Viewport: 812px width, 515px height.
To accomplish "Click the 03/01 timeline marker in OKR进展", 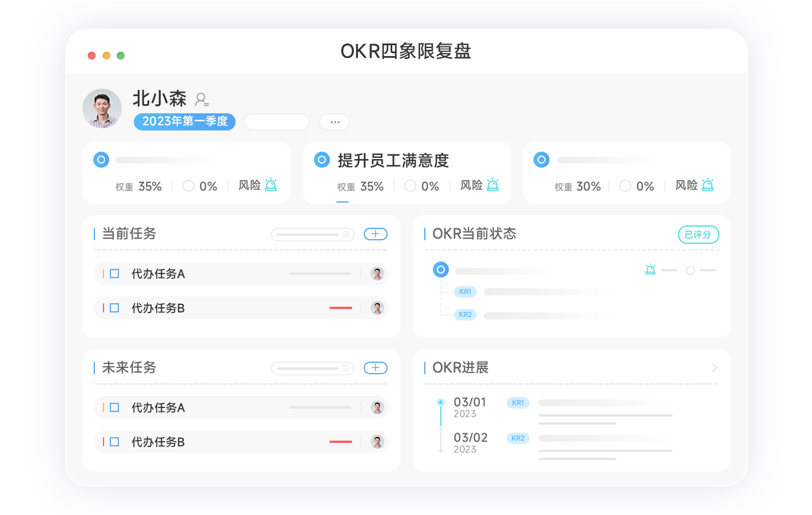I will click(440, 402).
